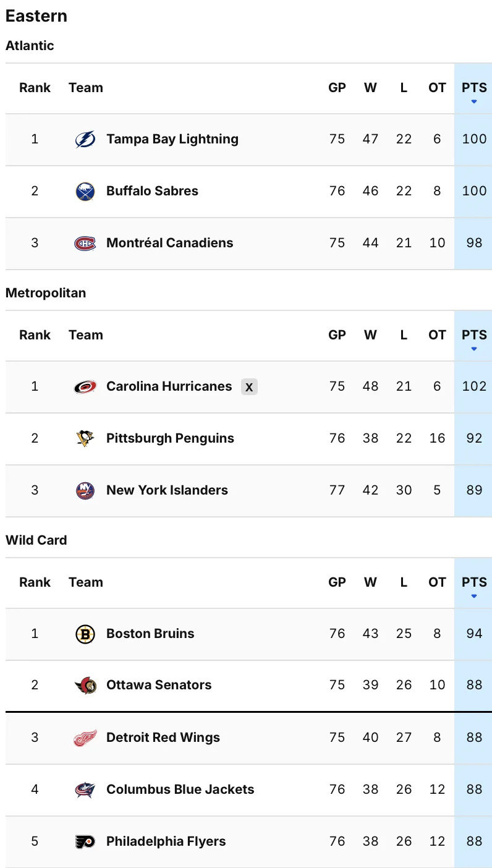Open the Philadelphia Flyers team link

[x=166, y=841]
